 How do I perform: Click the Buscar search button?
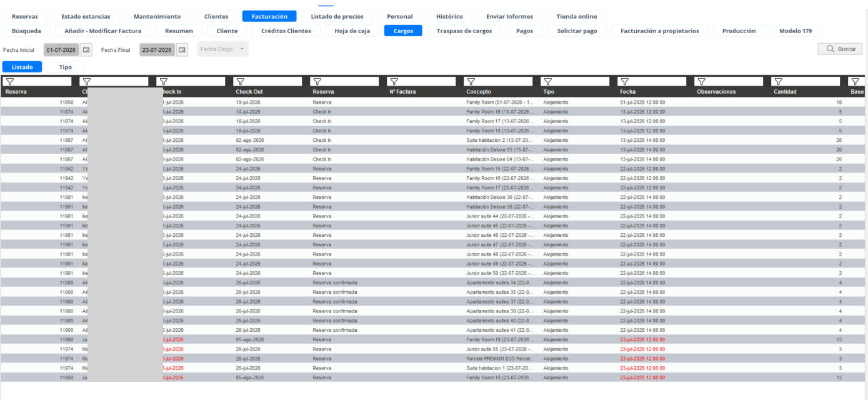pyautogui.click(x=841, y=49)
